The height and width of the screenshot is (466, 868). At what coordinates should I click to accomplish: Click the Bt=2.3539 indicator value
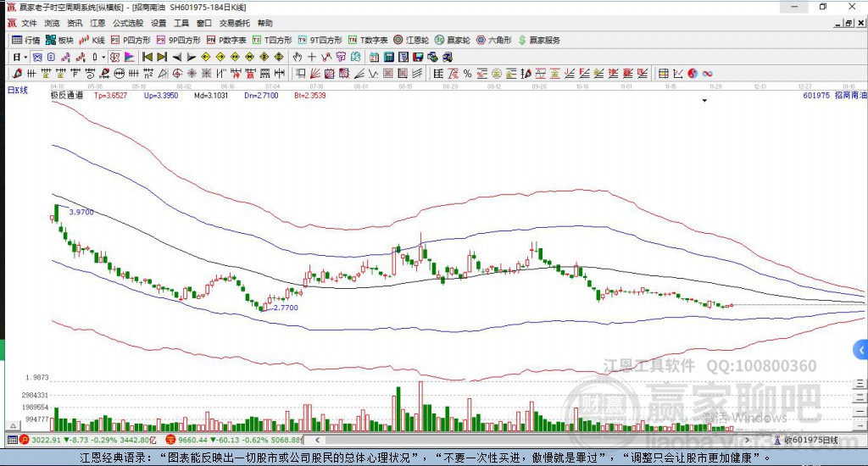tap(310, 95)
